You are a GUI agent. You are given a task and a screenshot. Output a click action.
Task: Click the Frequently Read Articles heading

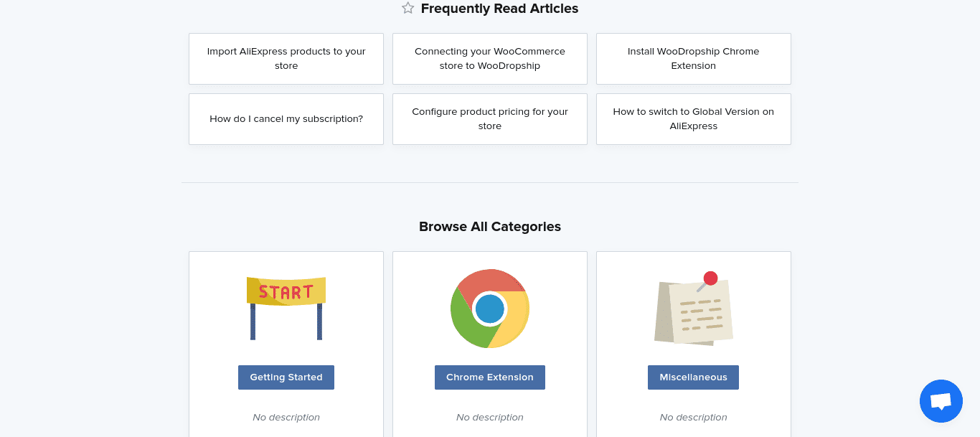(x=499, y=9)
